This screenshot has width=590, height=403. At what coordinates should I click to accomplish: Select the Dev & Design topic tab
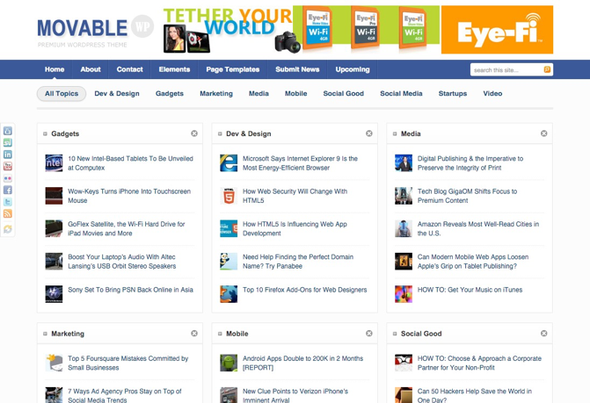tap(117, 94)
